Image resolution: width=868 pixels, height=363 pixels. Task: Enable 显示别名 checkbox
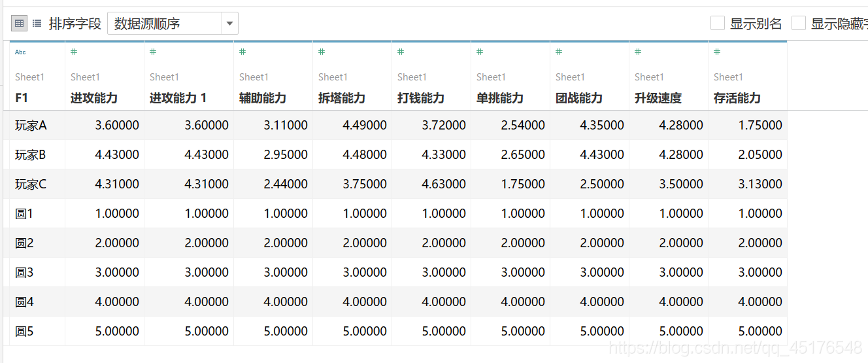point(718,24)
